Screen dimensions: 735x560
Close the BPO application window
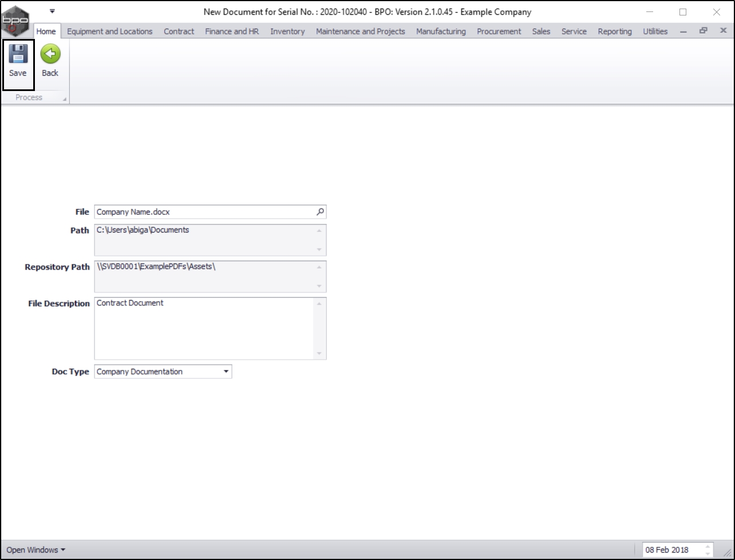tap(717, 11)
